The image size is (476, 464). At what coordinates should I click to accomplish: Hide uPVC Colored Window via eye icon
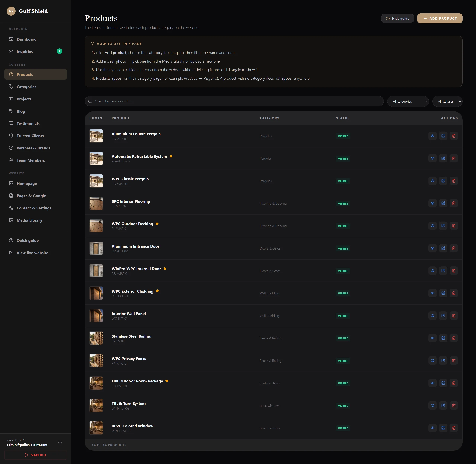coord(432,428)
